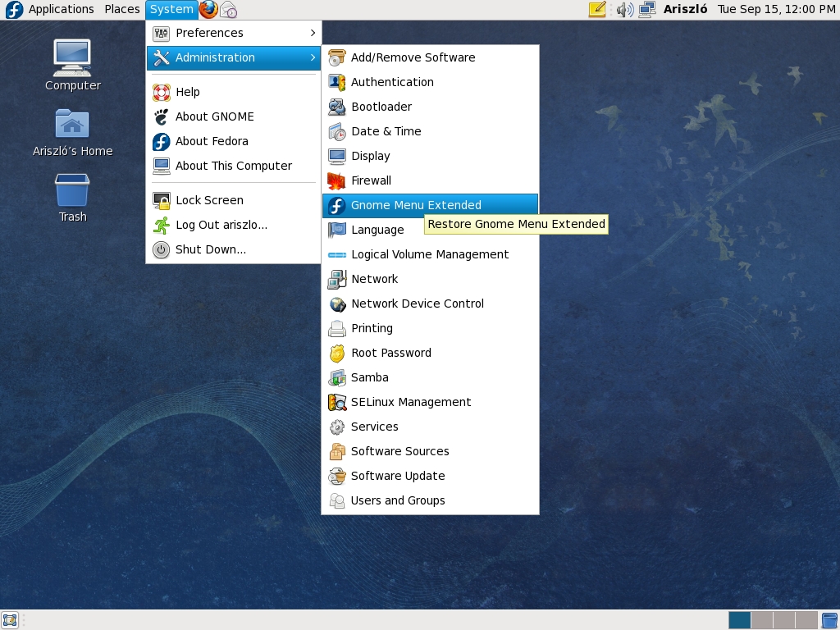Viewport: 840px width, 630px height.
Task: Open the Places menu
Action: click(x=122, y=9)
